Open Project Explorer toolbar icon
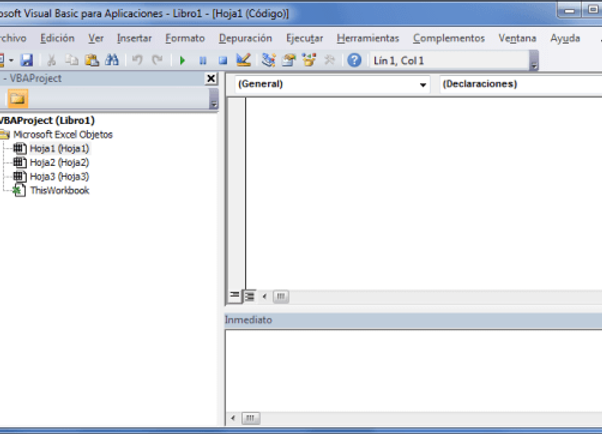 click(x=268, y=60)
